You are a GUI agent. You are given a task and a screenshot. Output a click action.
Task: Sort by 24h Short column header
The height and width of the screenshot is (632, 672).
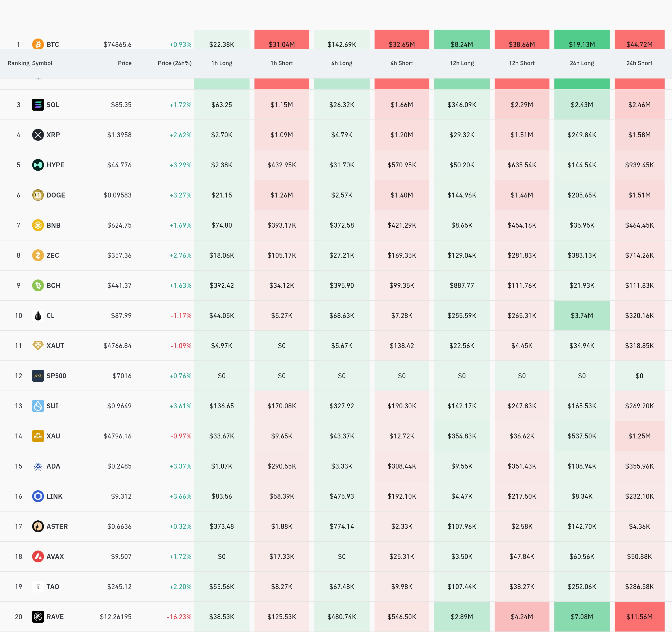pyautogui.click(x=639, y=63)
